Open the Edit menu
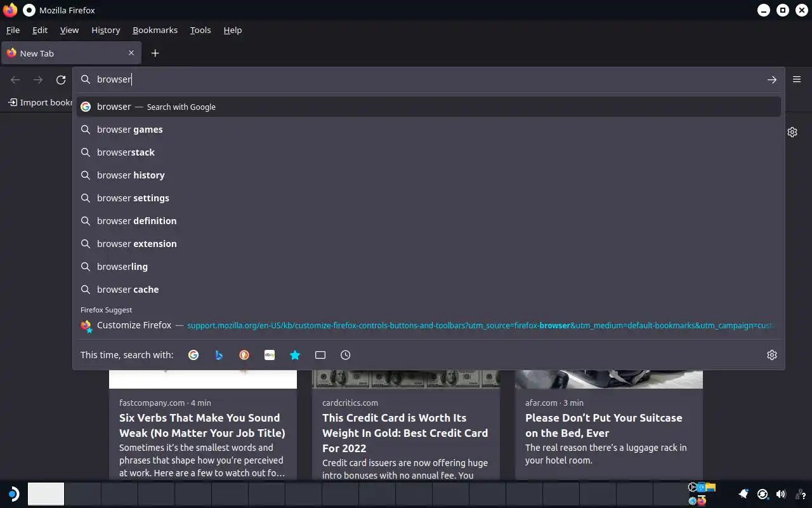The image size is (812, 508). tap(40, 30)
